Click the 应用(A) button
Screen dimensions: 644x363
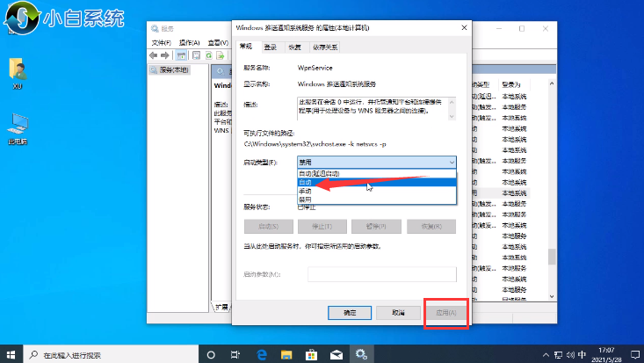pos(446,313)
